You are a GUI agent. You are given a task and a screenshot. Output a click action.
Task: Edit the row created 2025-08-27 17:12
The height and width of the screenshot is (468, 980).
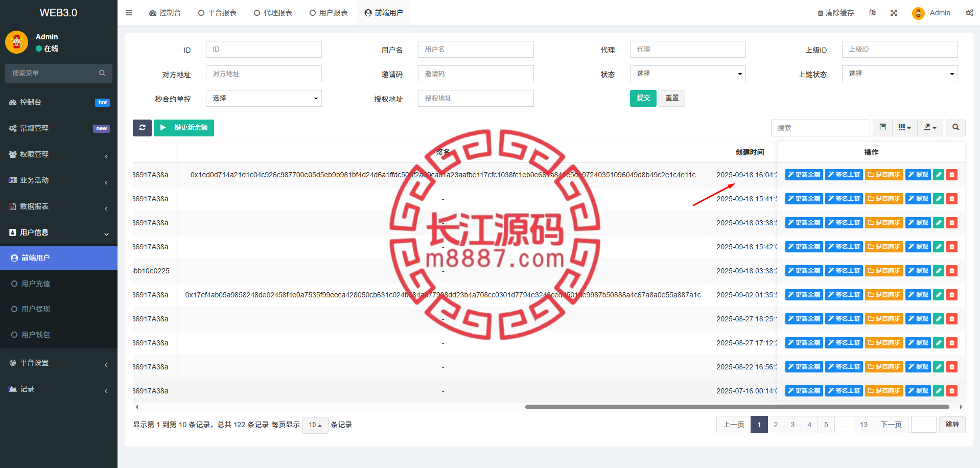pyautogui.click(x=938, y=343)
